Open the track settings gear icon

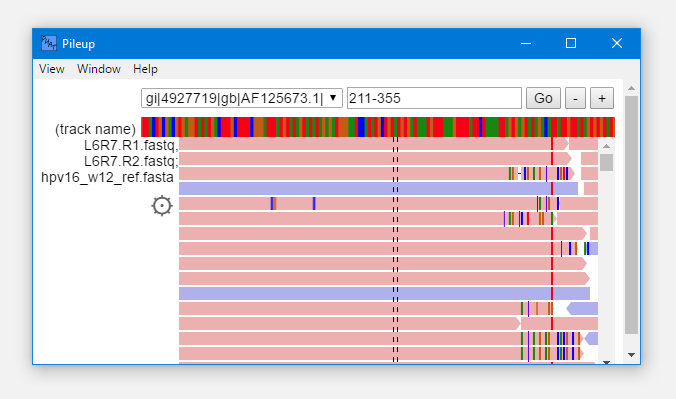[x=162, y=206]
